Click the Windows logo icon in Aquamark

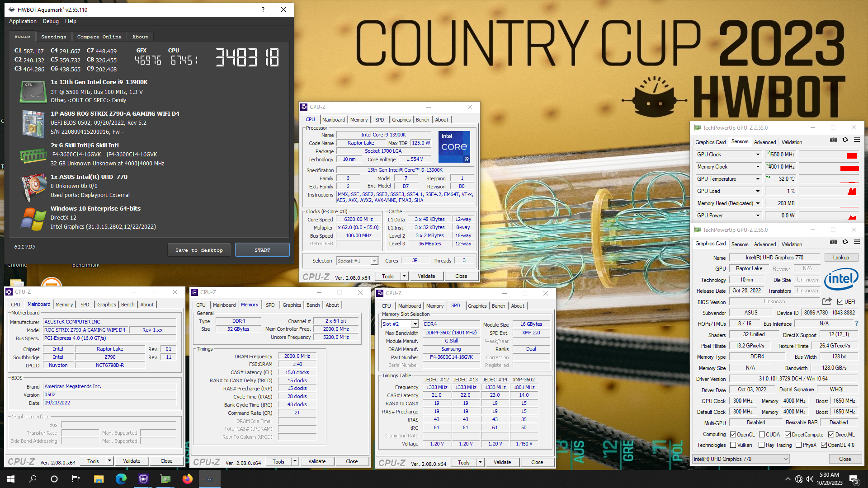pos(33,219)
